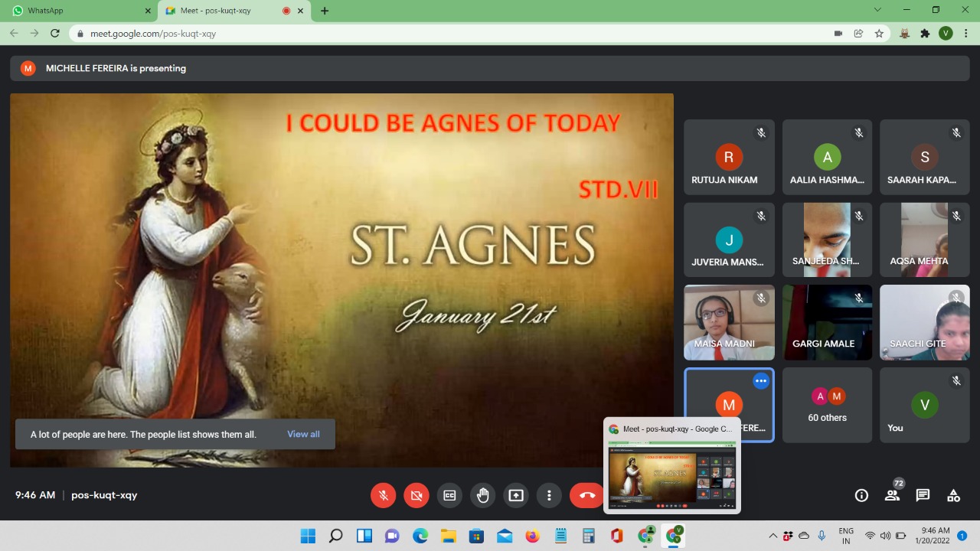The height and width of the screenshot is (551, 980).
Task: Open options on MICHELLE FEREIRA's tile
Action: pyautogui.click(x=760, y=380)
